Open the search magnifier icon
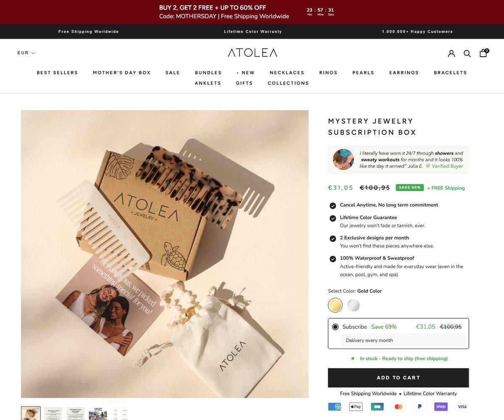 [x=467, y=53]
